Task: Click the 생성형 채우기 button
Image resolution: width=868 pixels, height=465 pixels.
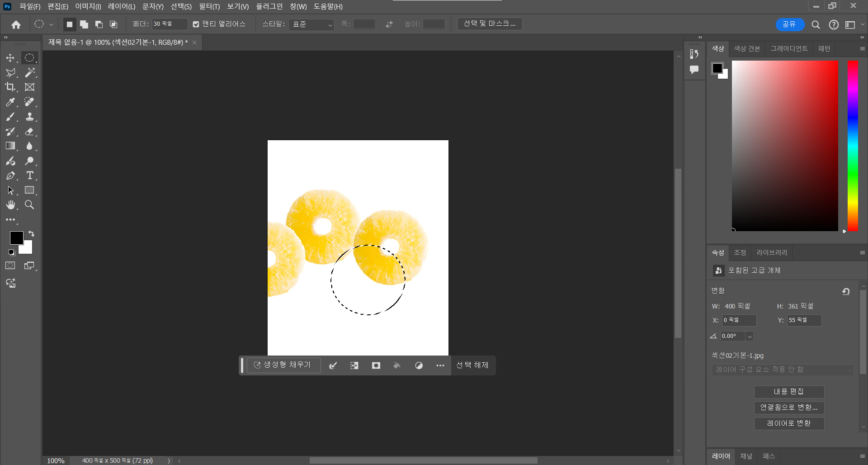Action: pyautogui.click(x=283, y=365)
